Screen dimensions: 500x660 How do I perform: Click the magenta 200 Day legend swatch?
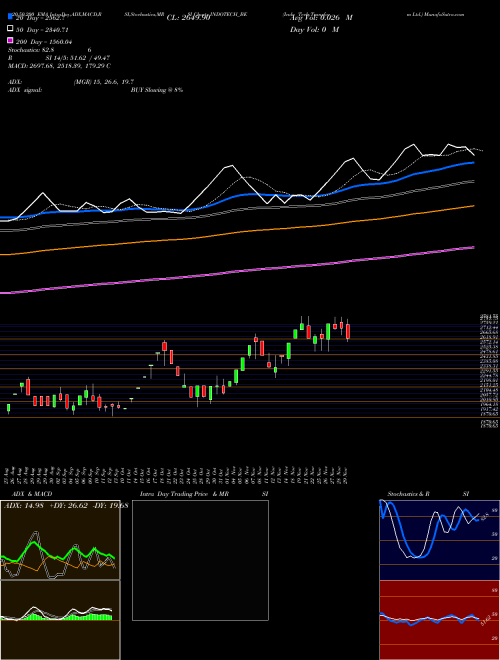(10, 41)
